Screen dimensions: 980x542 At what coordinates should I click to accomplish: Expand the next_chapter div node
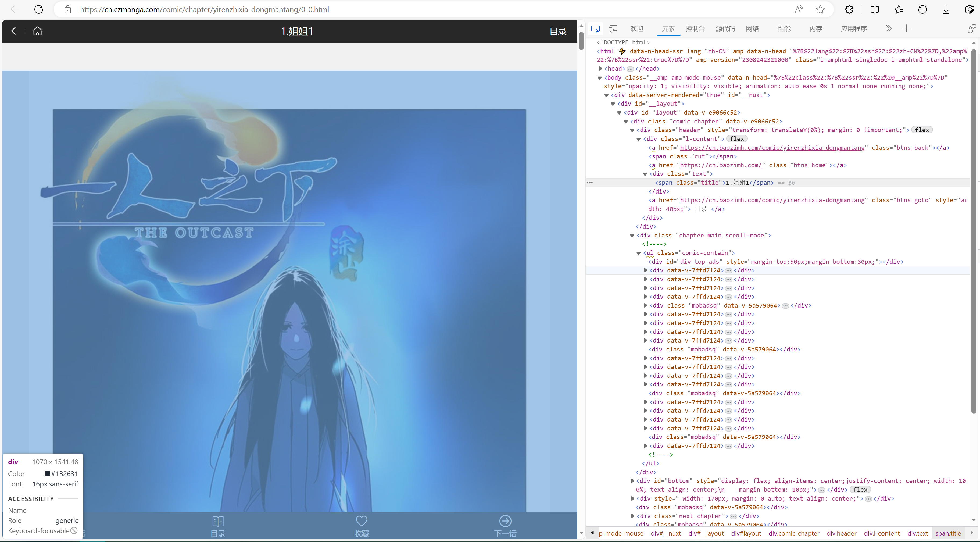click(632, 516)
